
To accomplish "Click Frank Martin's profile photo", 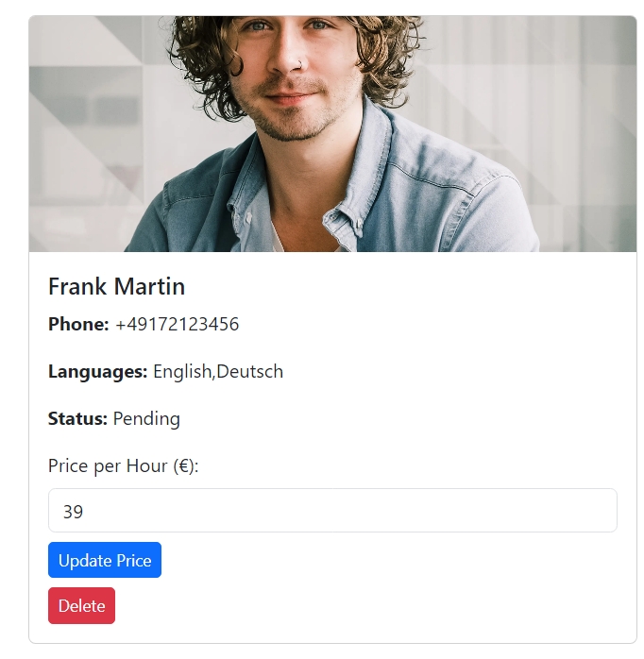I will [x=332, y=133].
